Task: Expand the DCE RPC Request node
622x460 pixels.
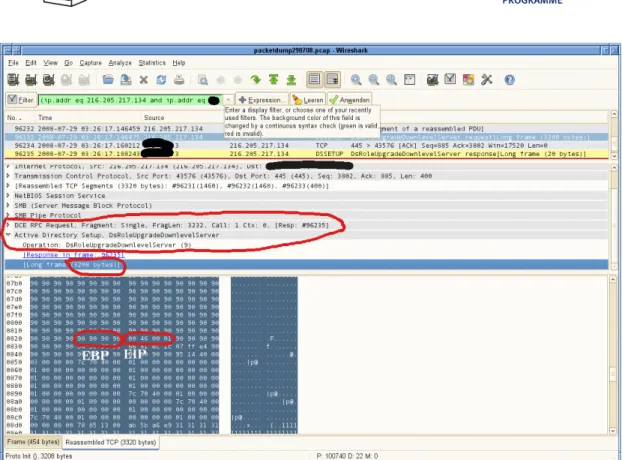Action: tap(8, 225)
